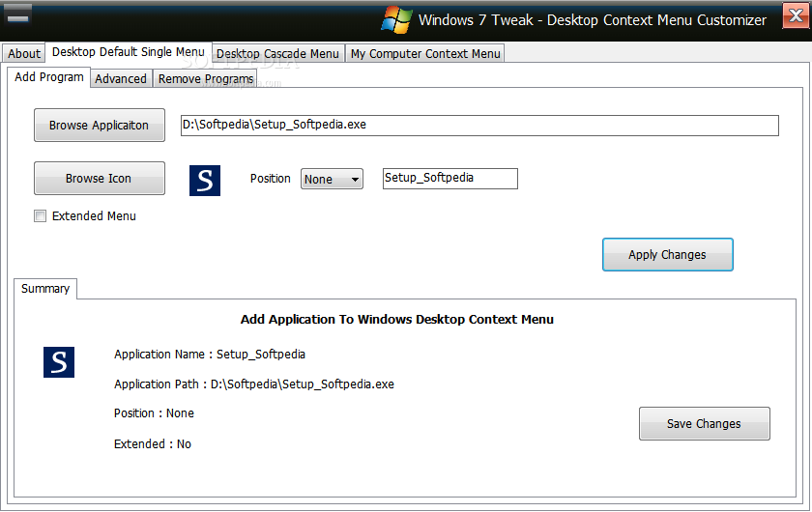Click the Browse Applicaiton button
Image resolution: width=812 pixels, height=512 pixels.
coord(100,126)
